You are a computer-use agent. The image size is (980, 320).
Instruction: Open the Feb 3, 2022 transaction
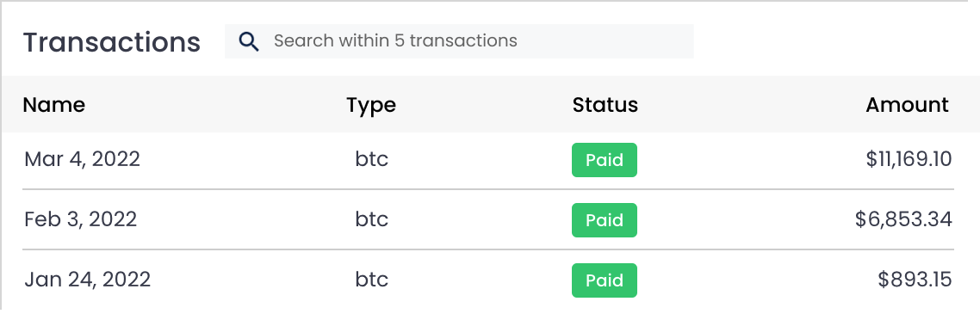click(80, 219)
